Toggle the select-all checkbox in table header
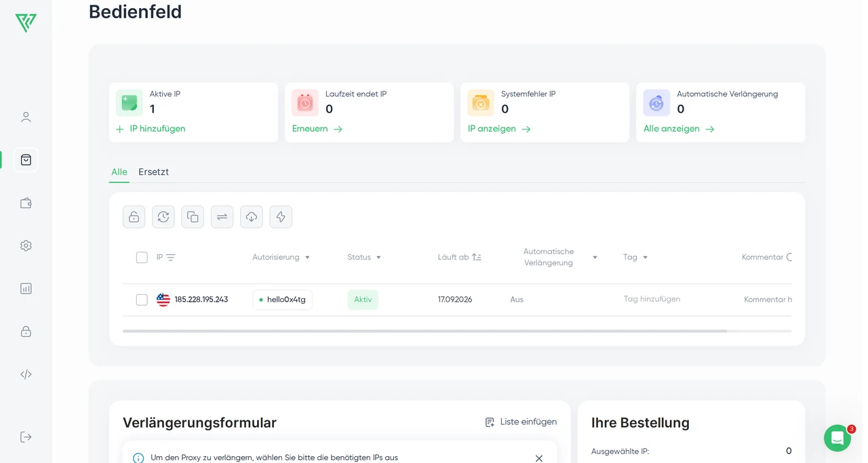The width and height of the screenshot is (868, 463). point(142,258)
